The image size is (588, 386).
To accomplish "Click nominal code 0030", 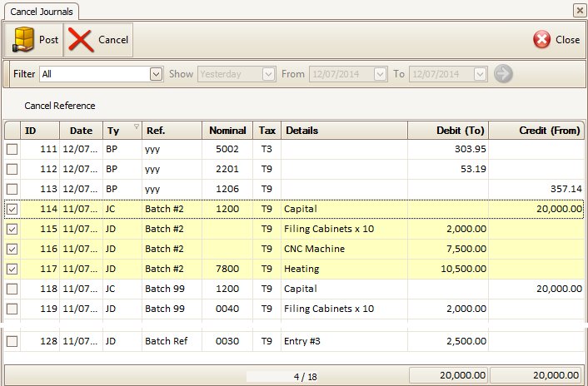I will pyautogui.click(x=227, y=341).
